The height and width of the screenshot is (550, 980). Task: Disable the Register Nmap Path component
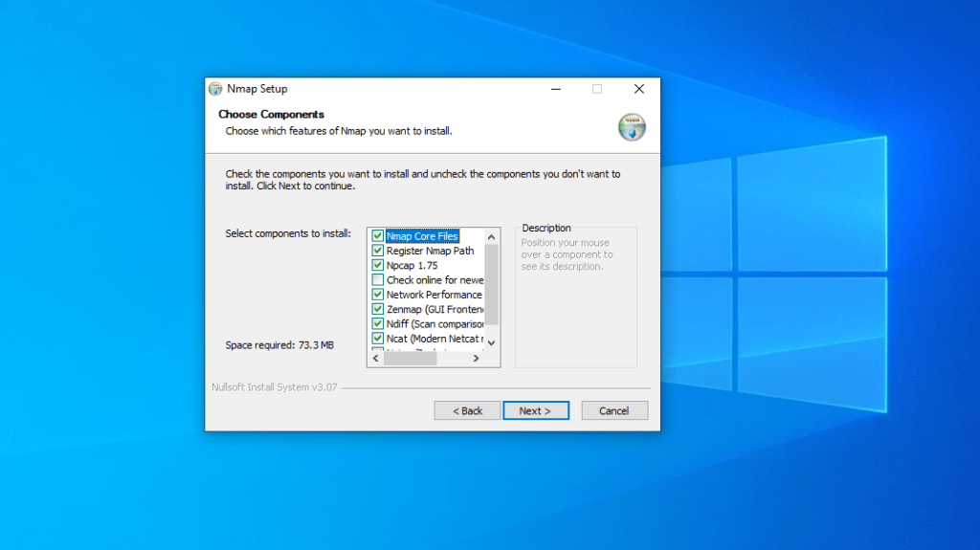coord(378,251)
